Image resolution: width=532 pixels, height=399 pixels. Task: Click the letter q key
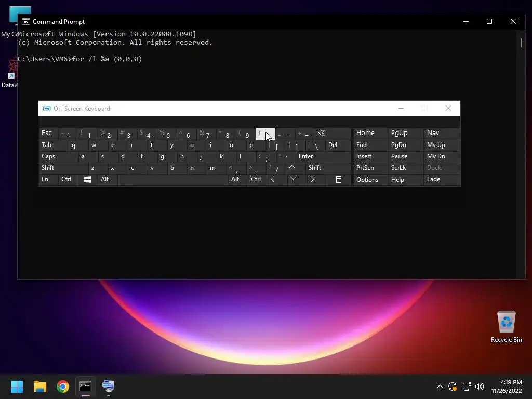click(77, 145)
